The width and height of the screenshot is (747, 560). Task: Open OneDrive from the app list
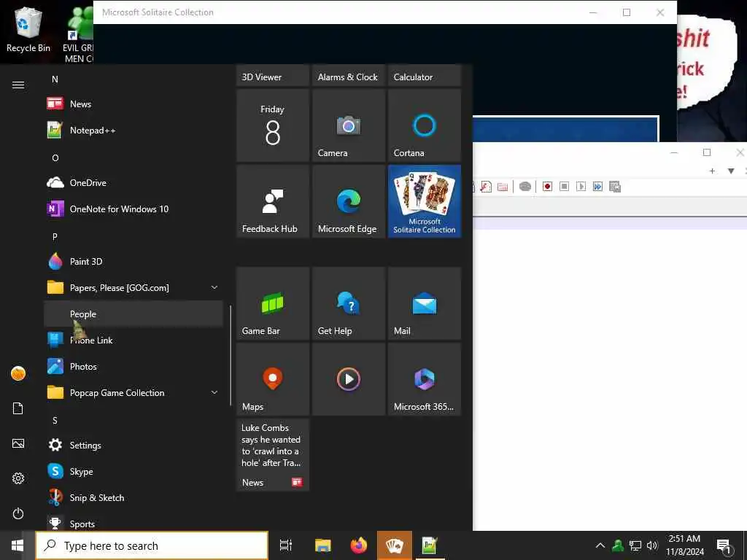pos(133,183)
